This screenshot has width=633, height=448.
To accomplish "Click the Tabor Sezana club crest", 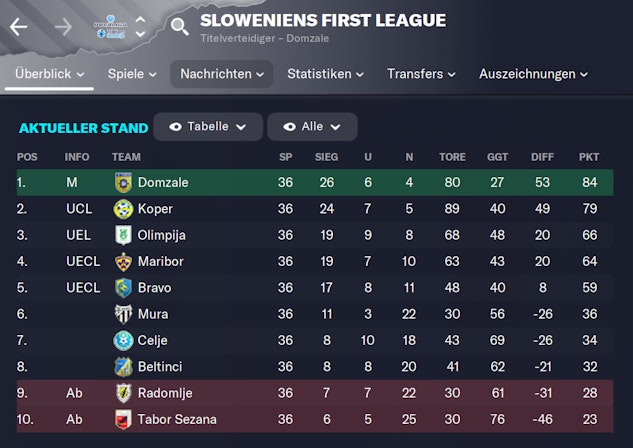I will click(x=123, y=419).
